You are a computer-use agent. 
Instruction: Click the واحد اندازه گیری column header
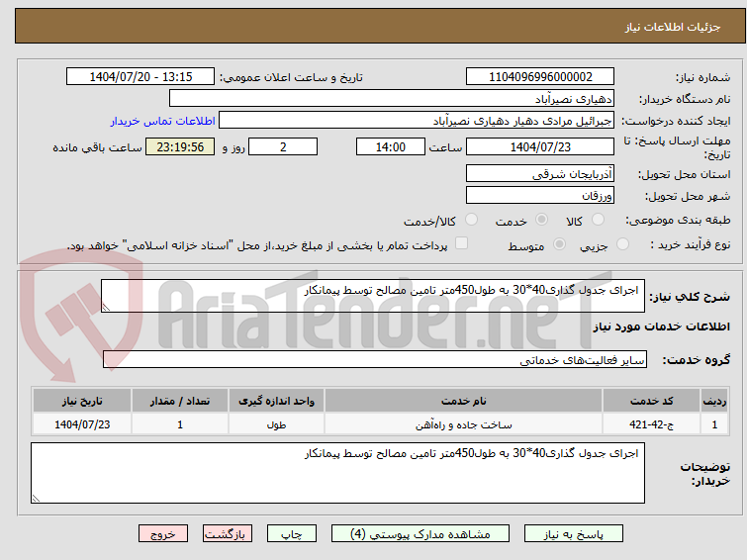coord(276,401)
